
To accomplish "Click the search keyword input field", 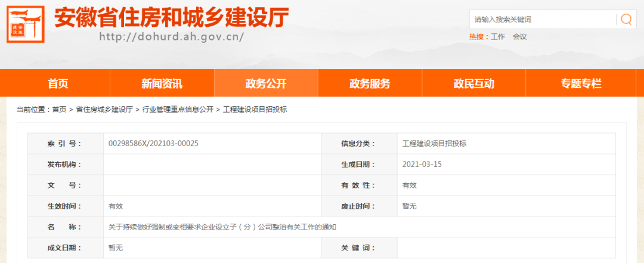I will tap(543, 19).
